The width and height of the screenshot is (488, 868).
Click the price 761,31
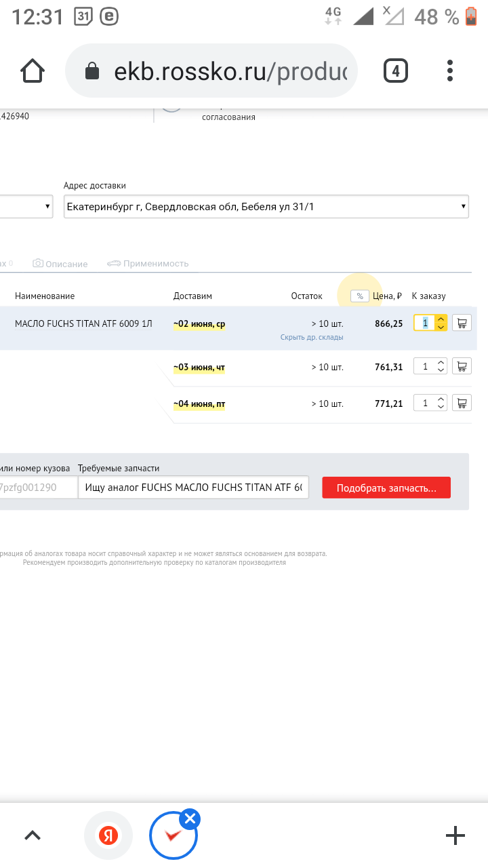[x=389, y=368]
